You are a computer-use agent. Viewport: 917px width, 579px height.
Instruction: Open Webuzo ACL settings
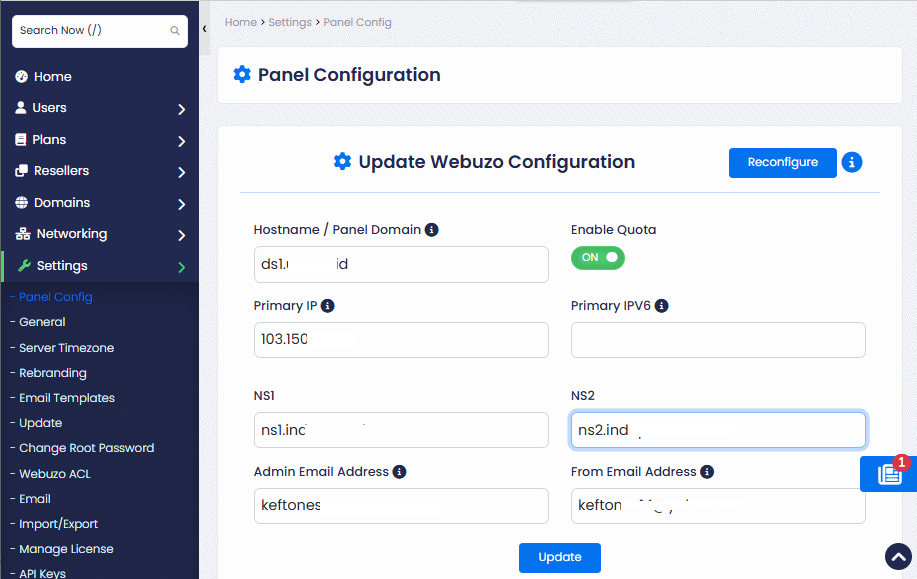(x=55, y=474)
